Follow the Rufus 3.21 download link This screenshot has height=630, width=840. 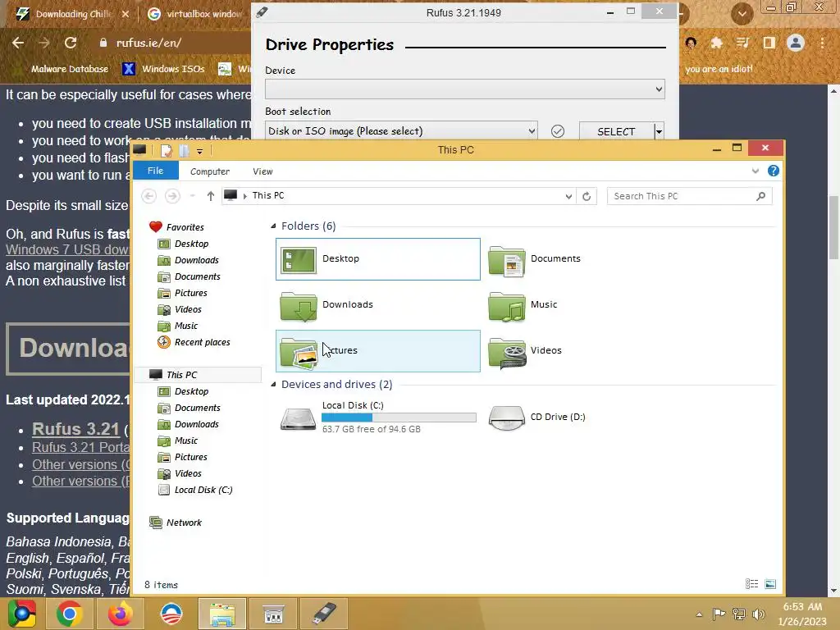(75, 430)
